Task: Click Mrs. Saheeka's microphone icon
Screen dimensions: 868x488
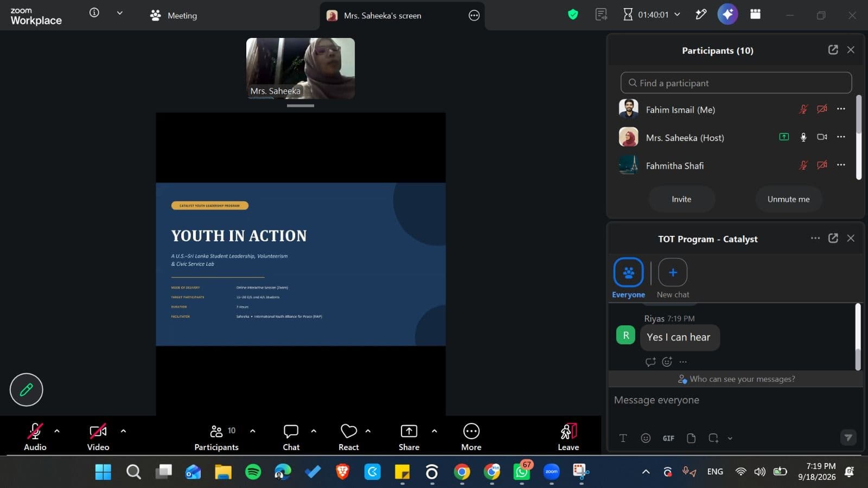Action: tap(803, 137)
